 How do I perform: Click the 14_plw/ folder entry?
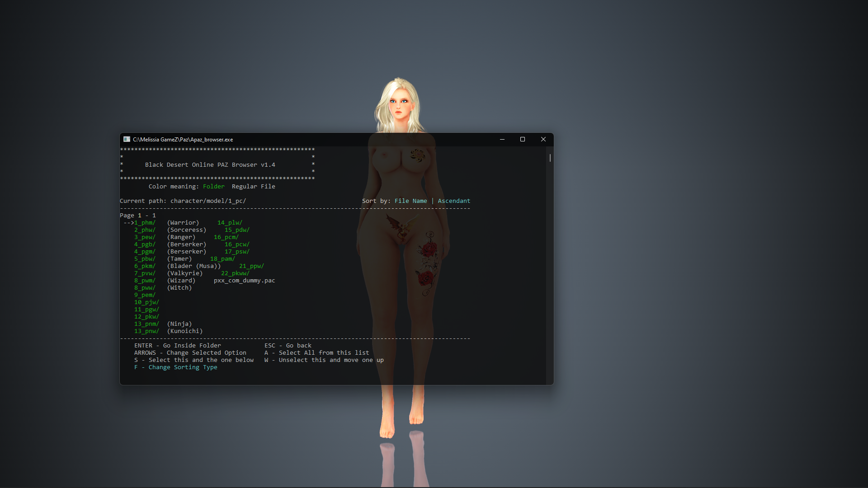click(x=230, y=223)
